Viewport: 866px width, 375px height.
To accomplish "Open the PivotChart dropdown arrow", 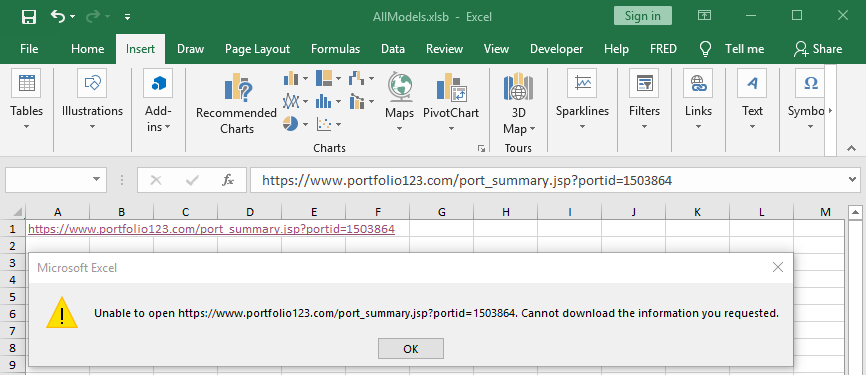I will coord(451,129).
